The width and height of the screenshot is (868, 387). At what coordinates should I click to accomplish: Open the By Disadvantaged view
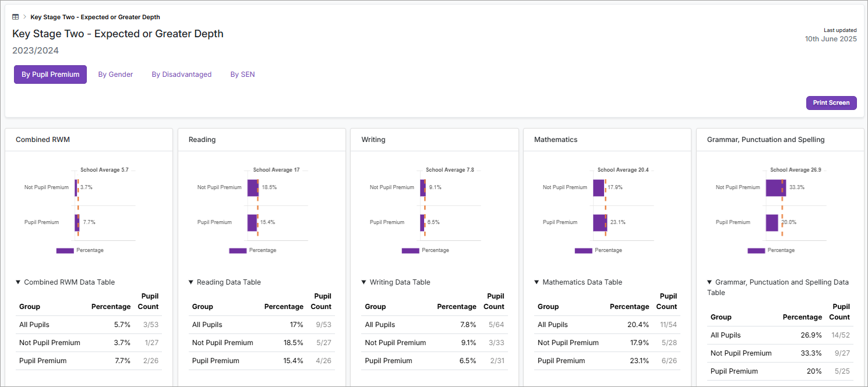pyautogui.click(x=181, y=74)
